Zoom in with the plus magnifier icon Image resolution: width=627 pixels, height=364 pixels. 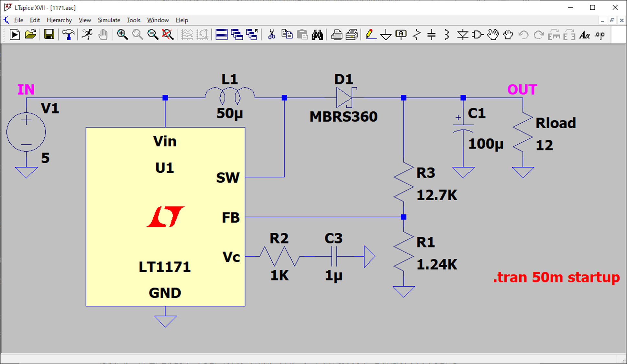[122, 34]
